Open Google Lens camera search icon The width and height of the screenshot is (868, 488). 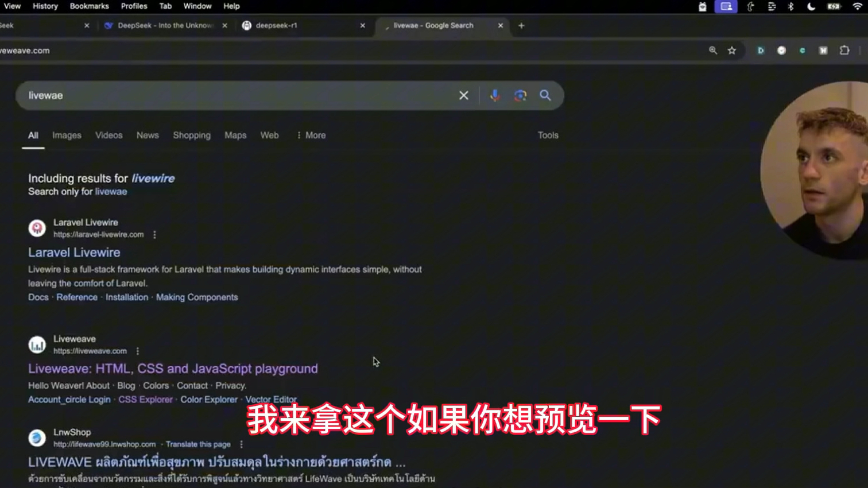tap(520, 95)
